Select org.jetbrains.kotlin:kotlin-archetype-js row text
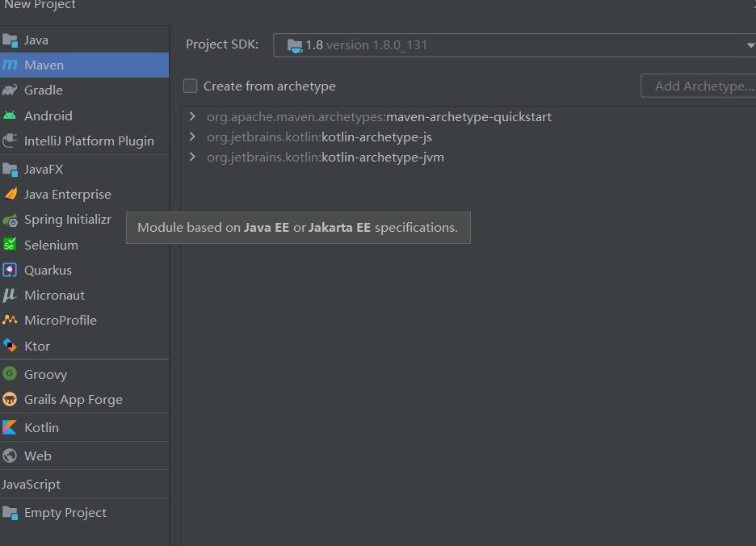 coord(319,137)
